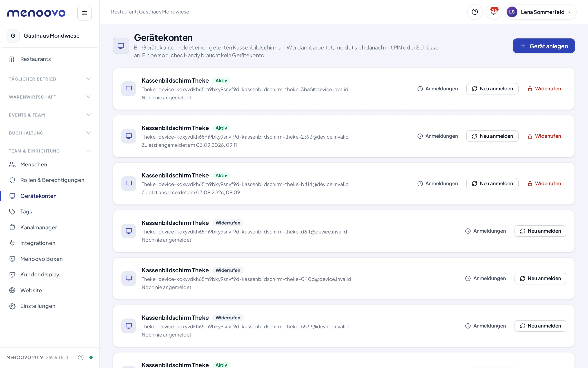Click Neu anmelden for theke-3baf device
588x368 pixels.
pyautogui.click(x=492, y=89)
